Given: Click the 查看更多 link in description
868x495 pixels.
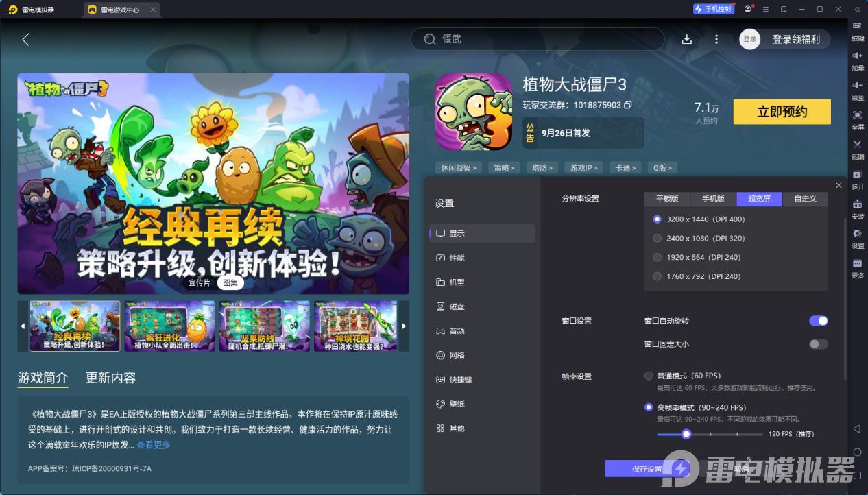Looking at the screenshot, I should tap(154, 445).
